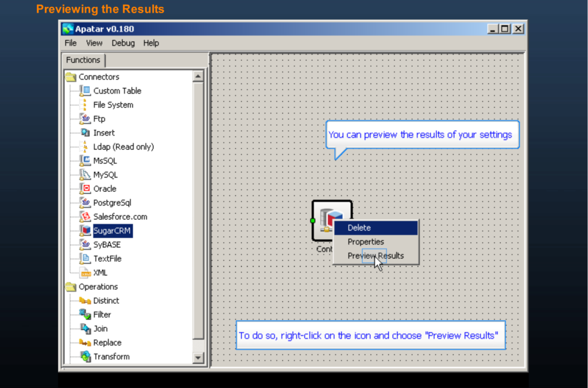
Task: Select the Filter tree item
Action: point(102,314)
